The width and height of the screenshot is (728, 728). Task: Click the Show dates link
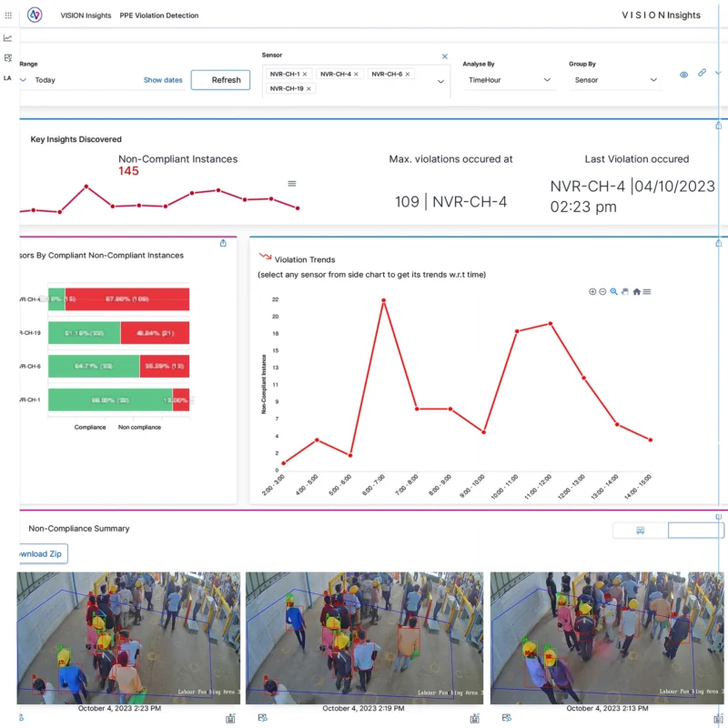click(163, 80)
